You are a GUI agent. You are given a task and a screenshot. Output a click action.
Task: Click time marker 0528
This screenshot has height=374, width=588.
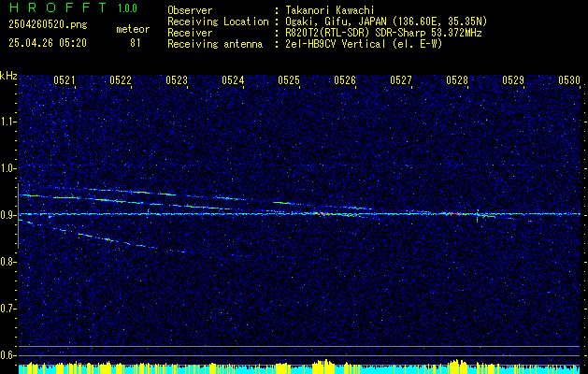click(457, 79)
